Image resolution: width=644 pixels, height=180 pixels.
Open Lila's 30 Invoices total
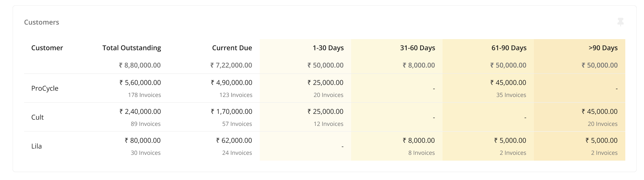tap(146, 153)
